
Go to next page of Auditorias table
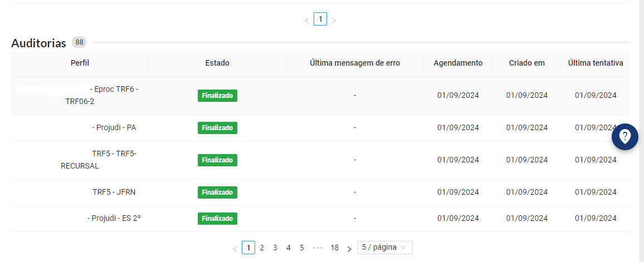click(349, 248)
